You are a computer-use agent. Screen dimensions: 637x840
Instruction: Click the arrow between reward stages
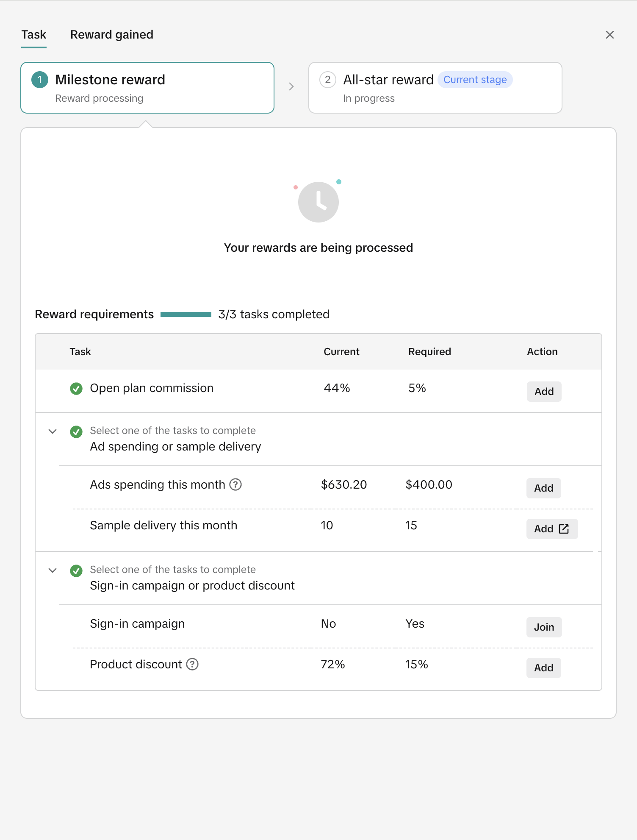tap(291, 86)
